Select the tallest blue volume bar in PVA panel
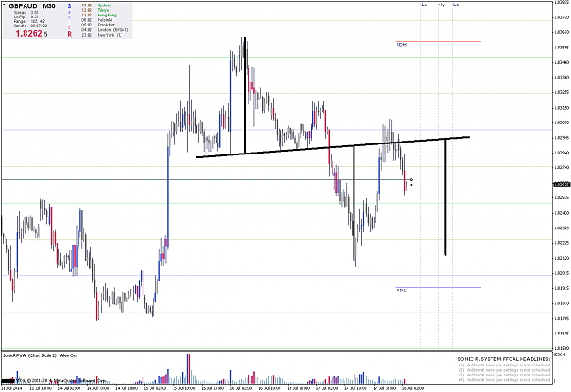This screenshot has height=392, width=571. tap(188, 368)
